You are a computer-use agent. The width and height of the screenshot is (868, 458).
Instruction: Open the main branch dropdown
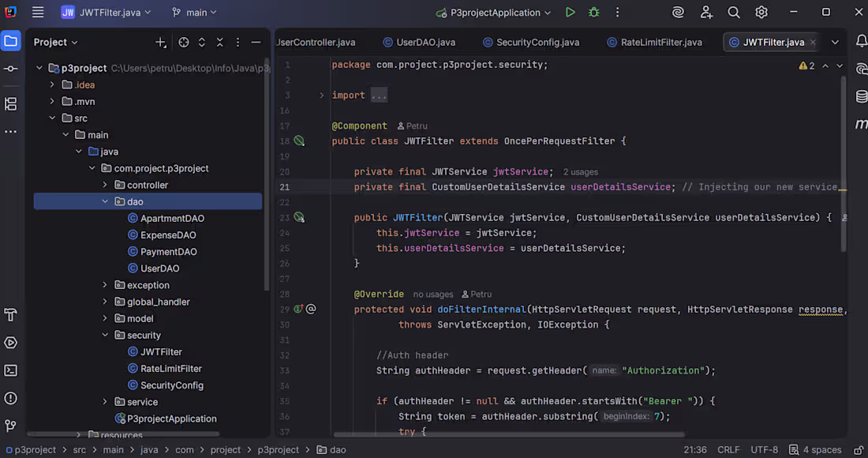194,12
